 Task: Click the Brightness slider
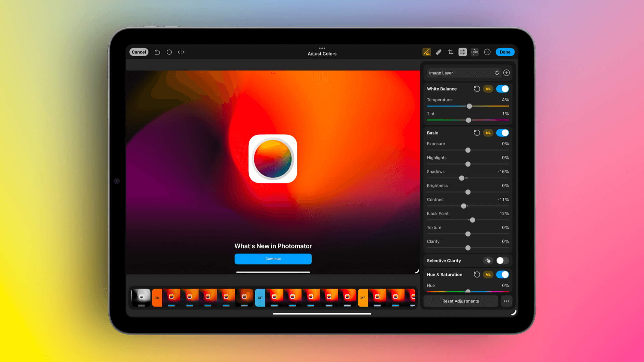[x=468, y=192]
